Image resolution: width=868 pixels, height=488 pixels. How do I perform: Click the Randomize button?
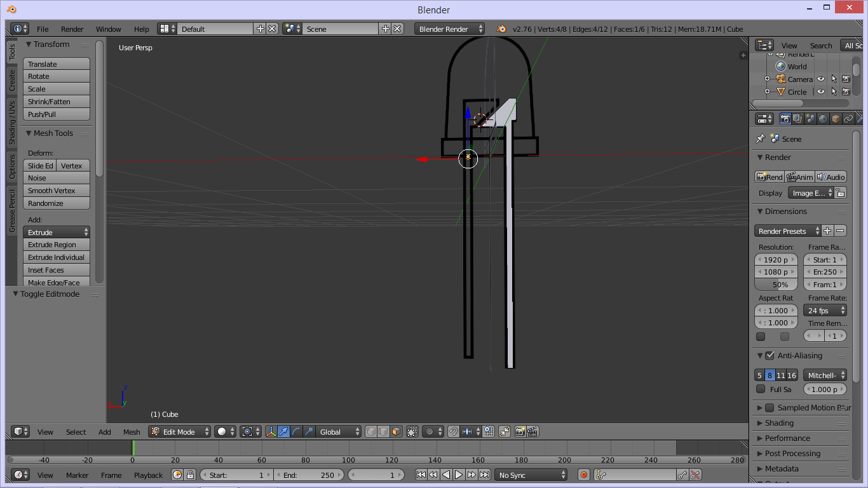[57, 203]
